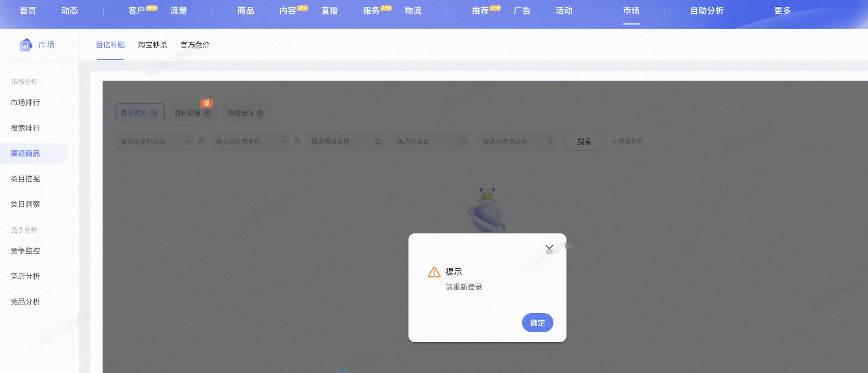Click the warning triangle icon in the dialog

click(434, 272)
